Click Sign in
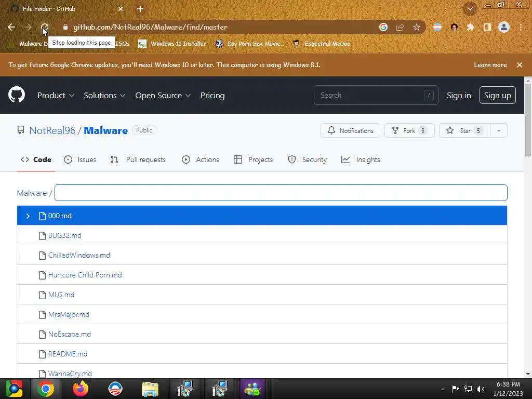532x399 pixels. click(x=459, y=96)
